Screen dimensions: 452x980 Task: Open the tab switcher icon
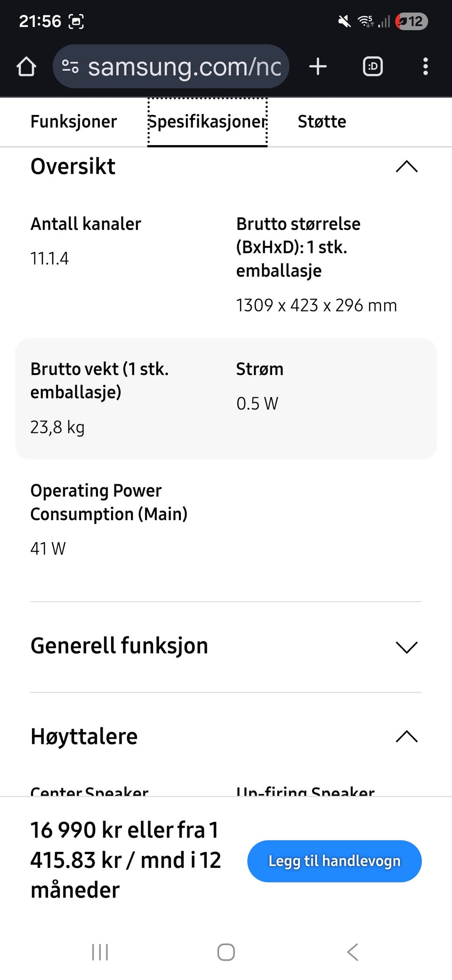[x=372, y=66]
